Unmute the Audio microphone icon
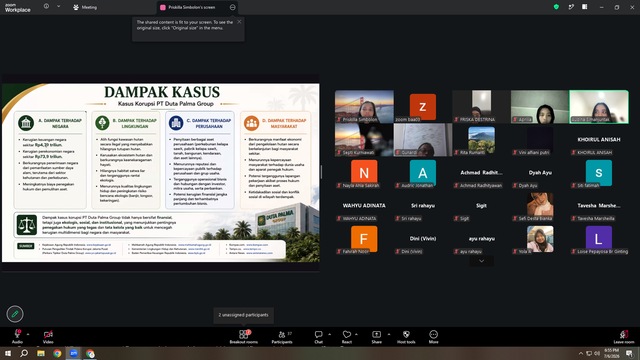 click(18, 334)
